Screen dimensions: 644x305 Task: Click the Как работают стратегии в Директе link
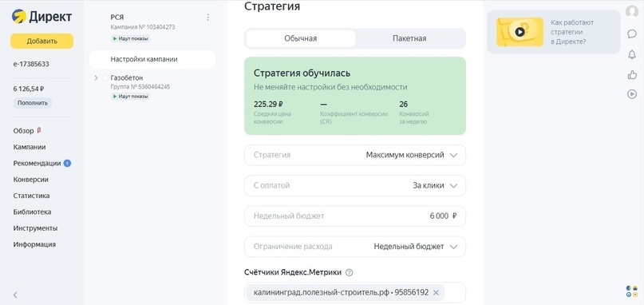tap(572, 32)
